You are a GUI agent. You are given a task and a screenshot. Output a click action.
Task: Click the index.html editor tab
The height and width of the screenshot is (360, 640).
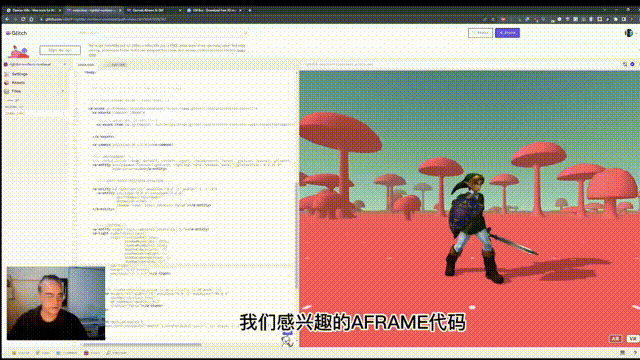pyautogui.click(x=86, y=64)
